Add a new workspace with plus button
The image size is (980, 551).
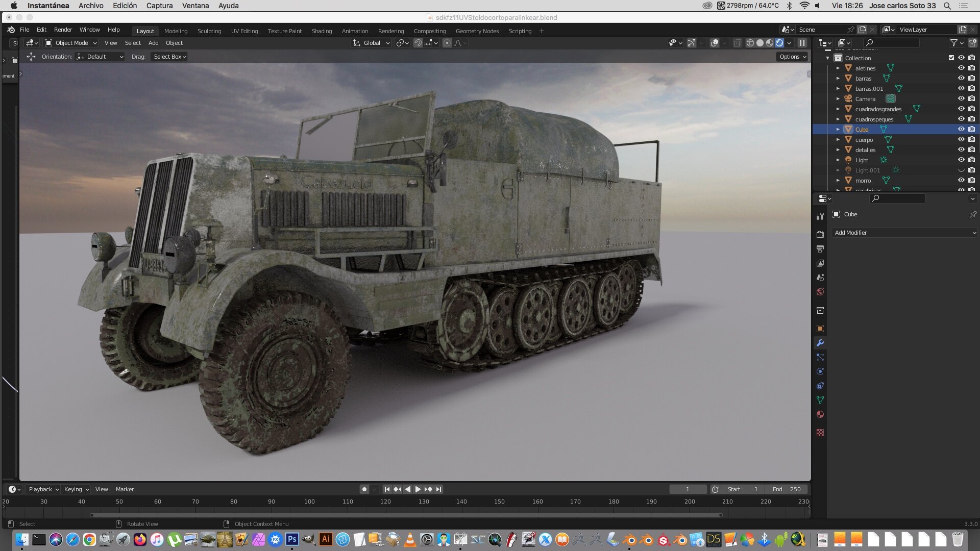point(542,31)
